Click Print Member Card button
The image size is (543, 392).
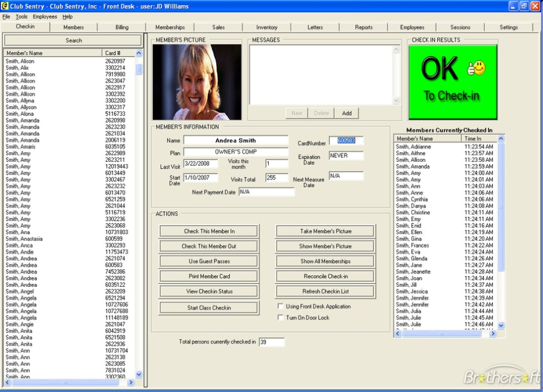(209, 277)
